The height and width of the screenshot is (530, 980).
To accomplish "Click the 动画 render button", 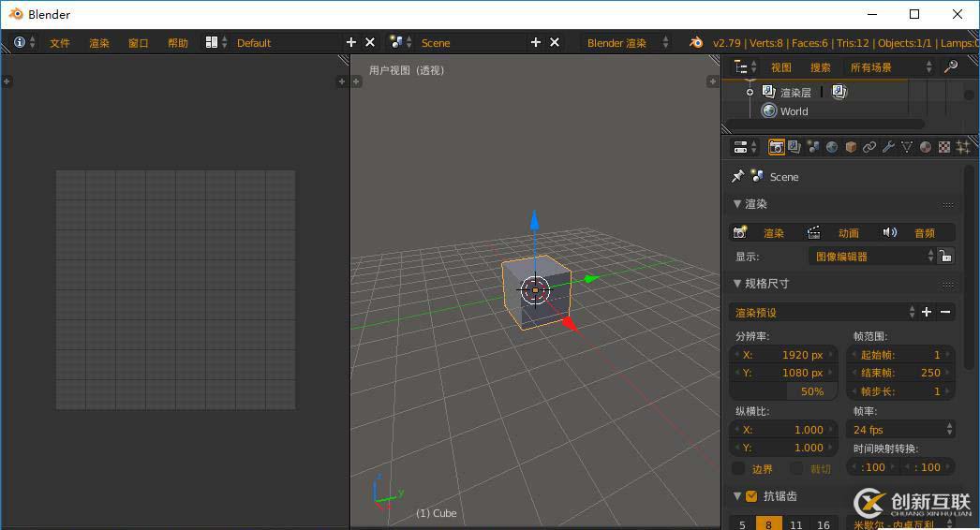I will point(837,232).
